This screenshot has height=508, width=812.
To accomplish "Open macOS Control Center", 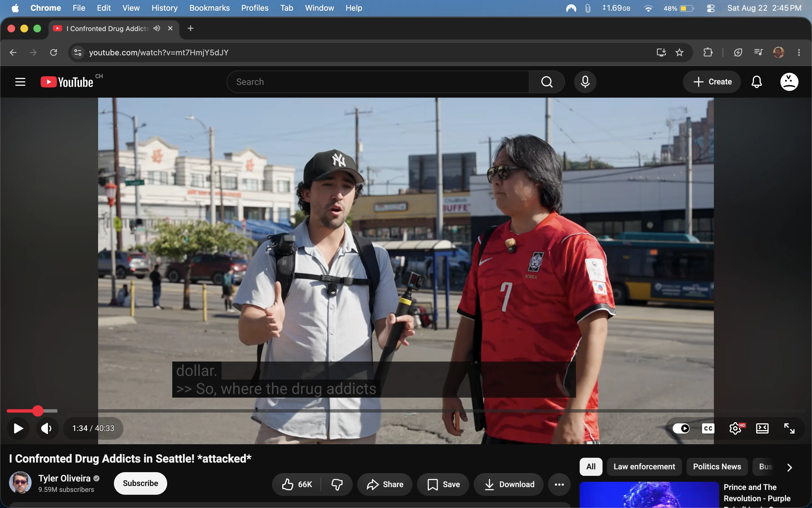I will 711,8.
